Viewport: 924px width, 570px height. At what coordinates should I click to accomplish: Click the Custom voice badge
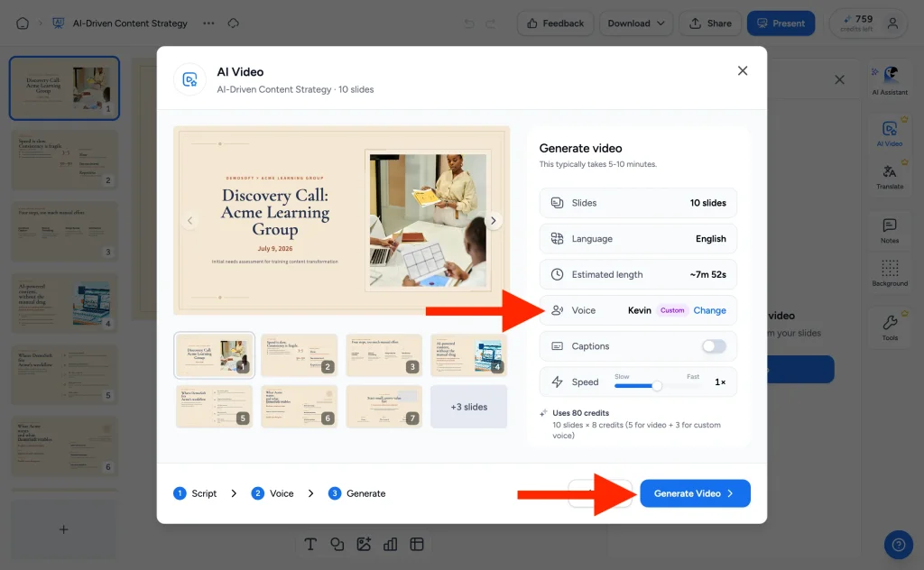pos(672,310)
